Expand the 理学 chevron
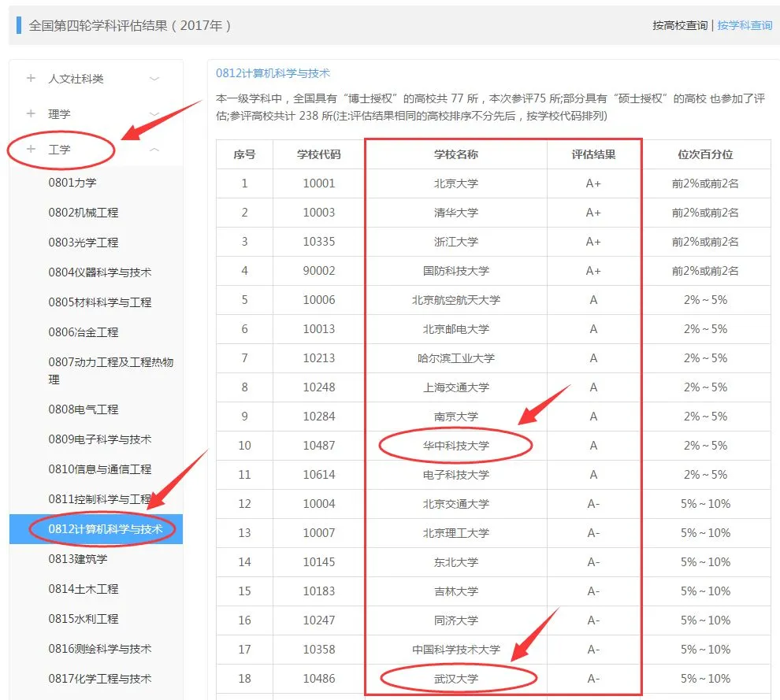The image size is (780, 700). 154,114
